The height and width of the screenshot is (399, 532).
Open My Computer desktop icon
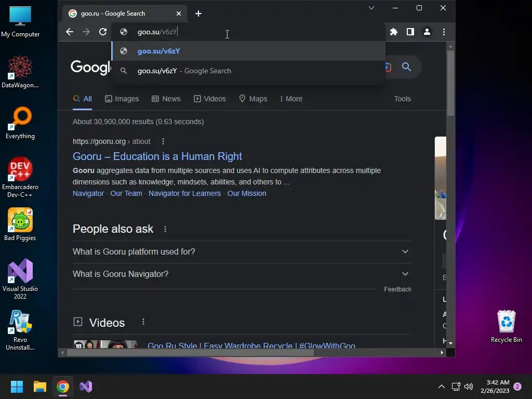coord(20,22)
